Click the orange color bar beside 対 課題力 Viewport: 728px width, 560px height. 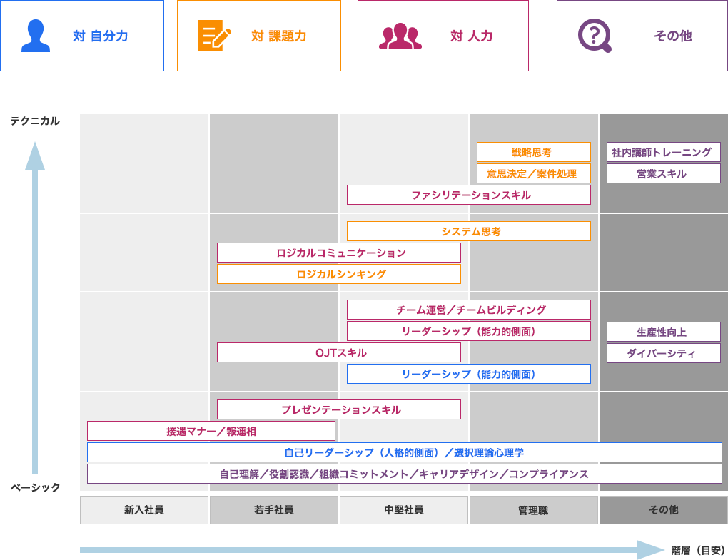point(349,36)
